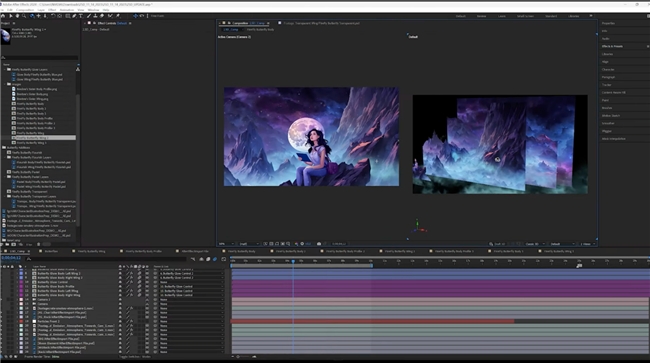The height and width of the screenshot is (363, 650).
Task: Select the Puppet Pin tool
Action: pyautogui.click(x=118, y=16)
